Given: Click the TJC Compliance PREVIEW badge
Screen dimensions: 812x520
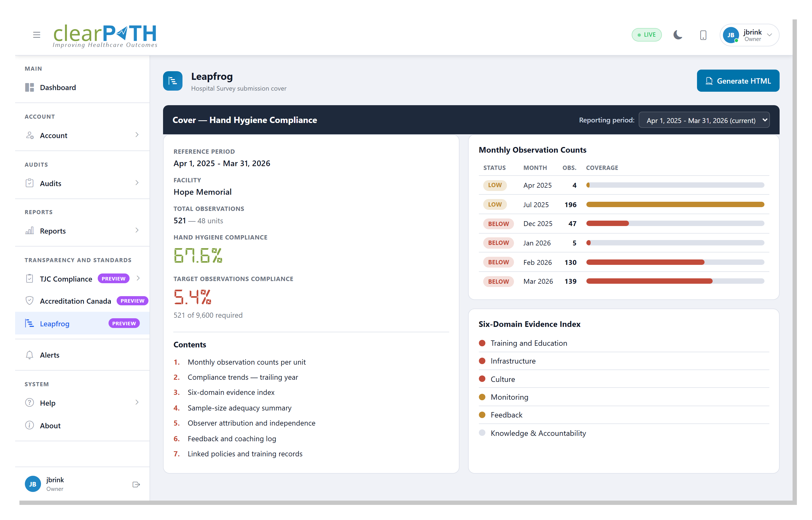Looking at the screenshot, I should tap(114, 279).
